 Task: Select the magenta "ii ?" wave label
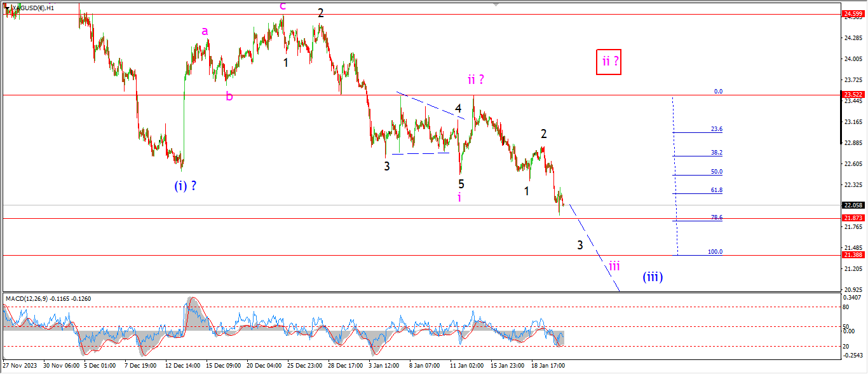click(x=477, y=80)
